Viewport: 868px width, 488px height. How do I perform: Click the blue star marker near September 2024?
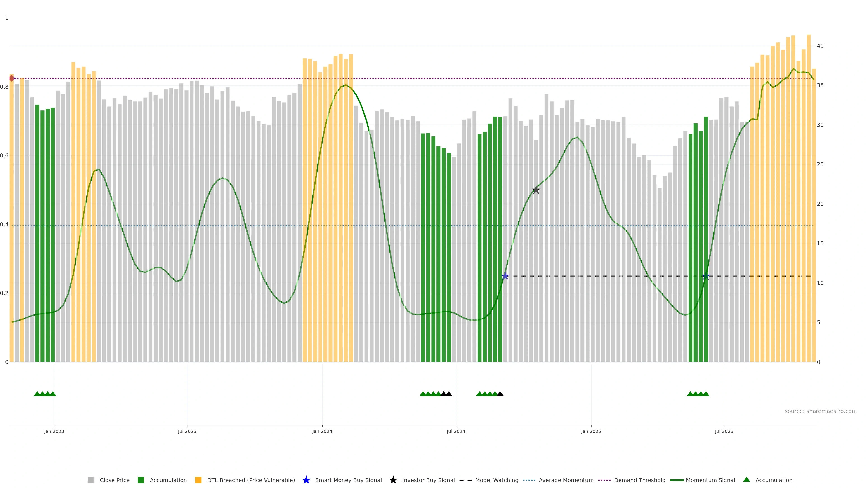click(505, 276)
